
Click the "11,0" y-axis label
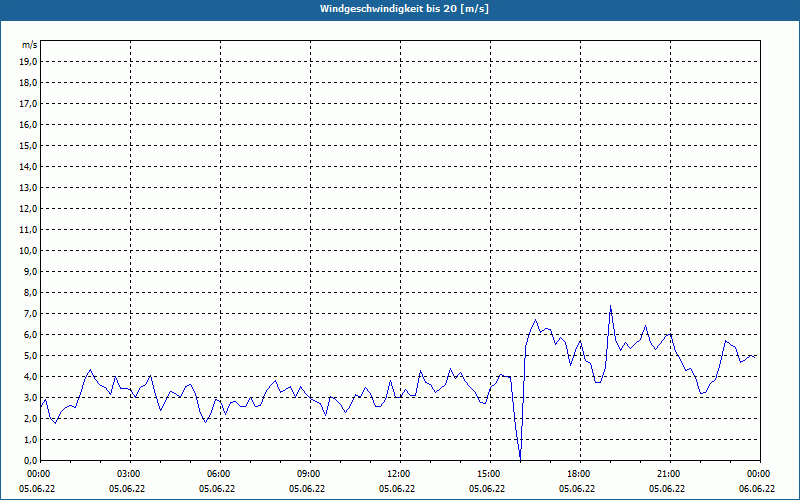pos(29,230)
